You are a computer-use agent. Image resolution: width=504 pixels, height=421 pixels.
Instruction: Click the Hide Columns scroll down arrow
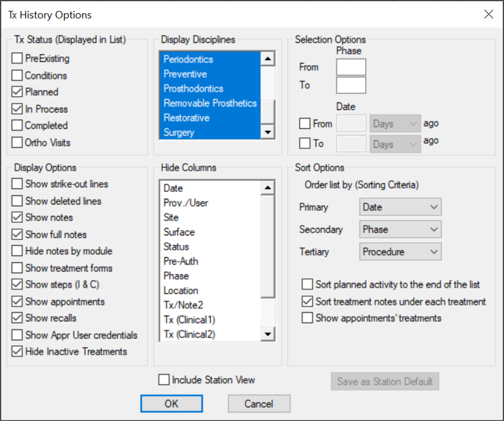click(x=268, y=335)
